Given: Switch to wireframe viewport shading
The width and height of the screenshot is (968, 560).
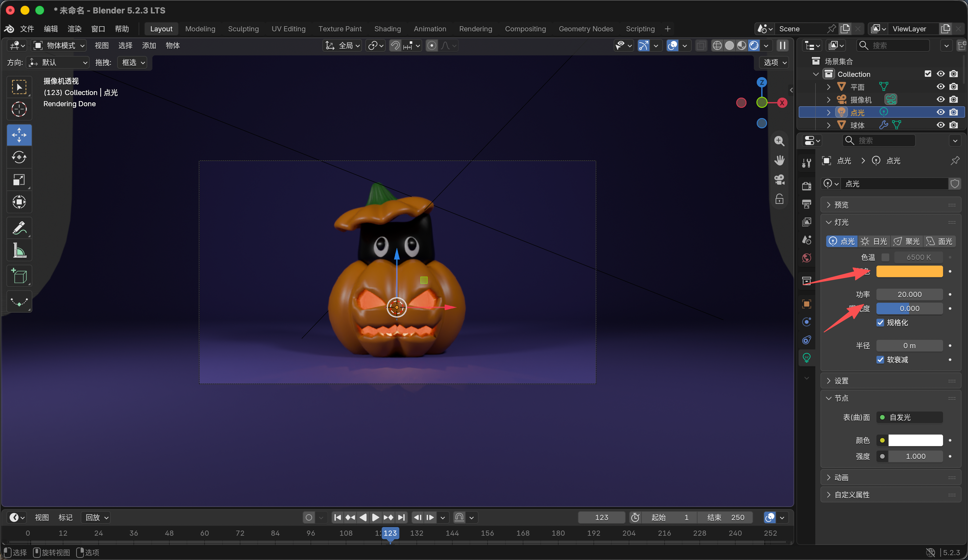Looking at the screenshot, I should coord(717,46).
